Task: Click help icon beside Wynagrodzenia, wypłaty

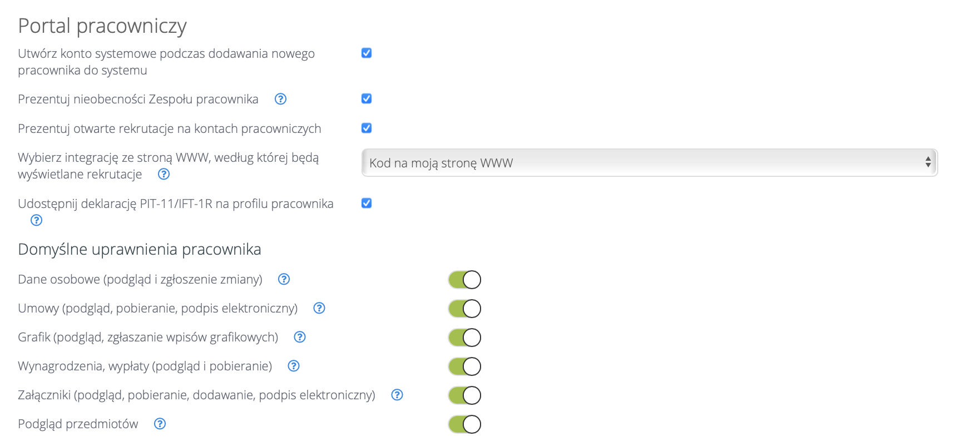Action: click(294, 366)
